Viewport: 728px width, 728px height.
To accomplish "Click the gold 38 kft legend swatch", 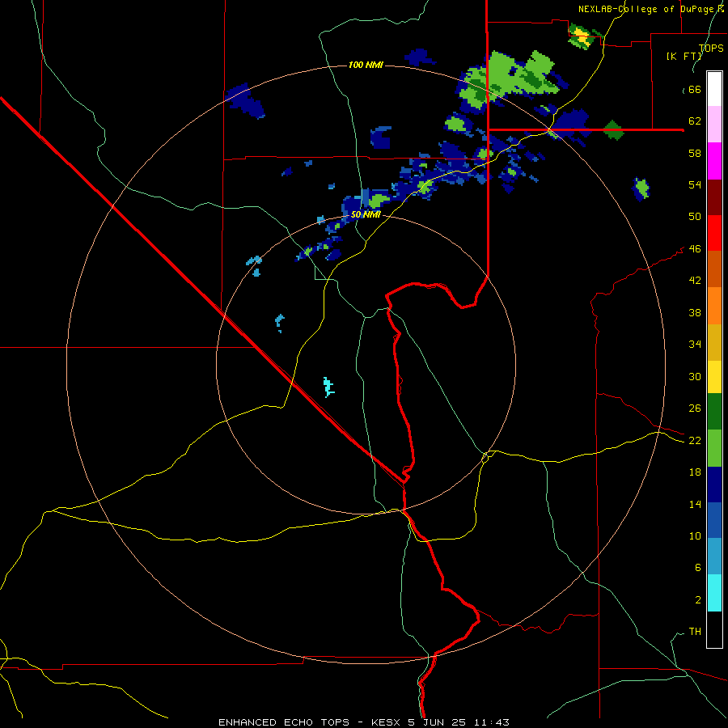I will pos(714,342).
